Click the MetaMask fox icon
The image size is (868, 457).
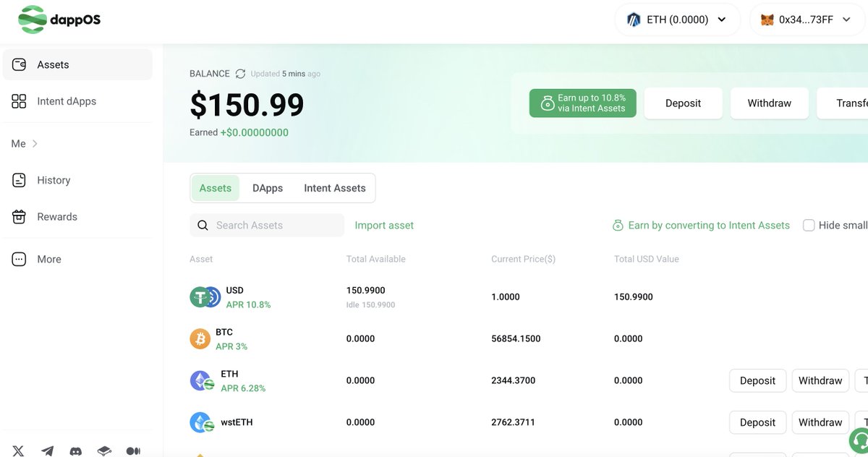[x=767, y=20]
